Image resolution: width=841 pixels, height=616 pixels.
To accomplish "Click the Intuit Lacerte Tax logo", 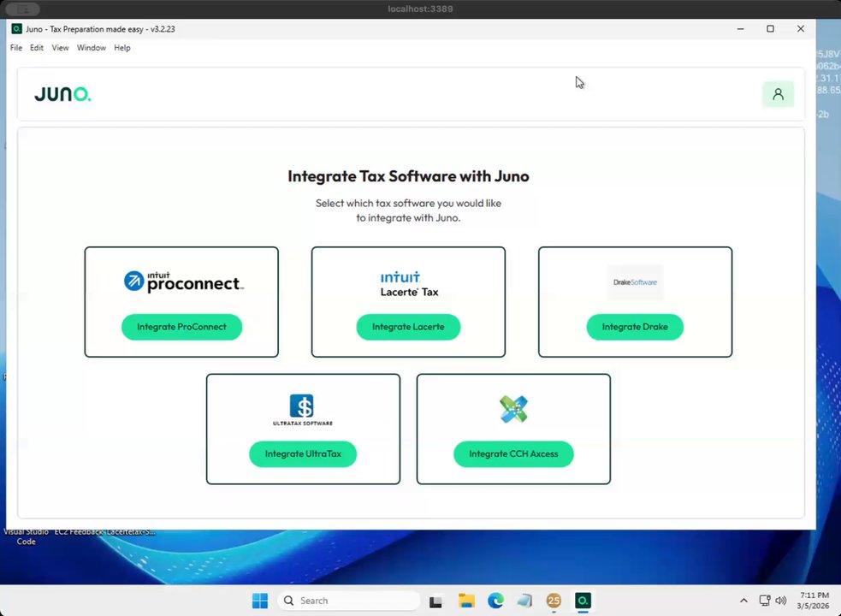I will click(x=409, y=284).
